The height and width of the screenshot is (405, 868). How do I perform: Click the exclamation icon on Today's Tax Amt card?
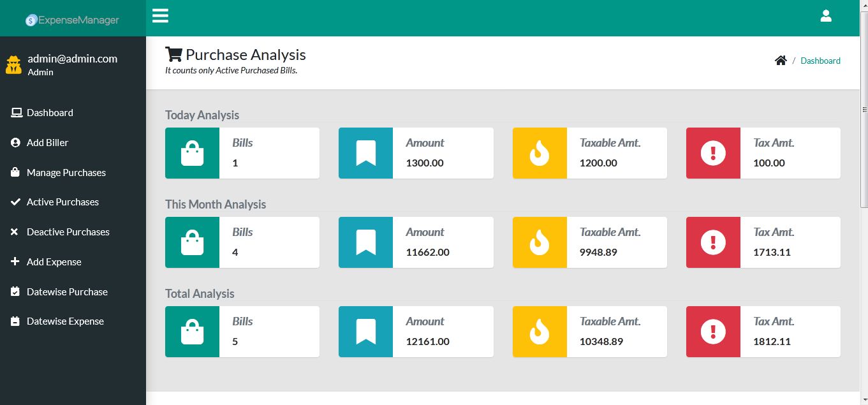point(712,153)
